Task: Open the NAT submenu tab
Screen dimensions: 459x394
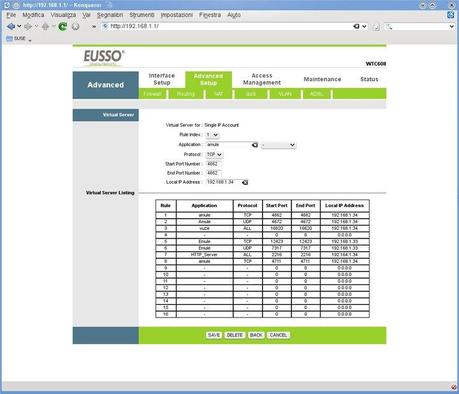Action: pos(218,94)
